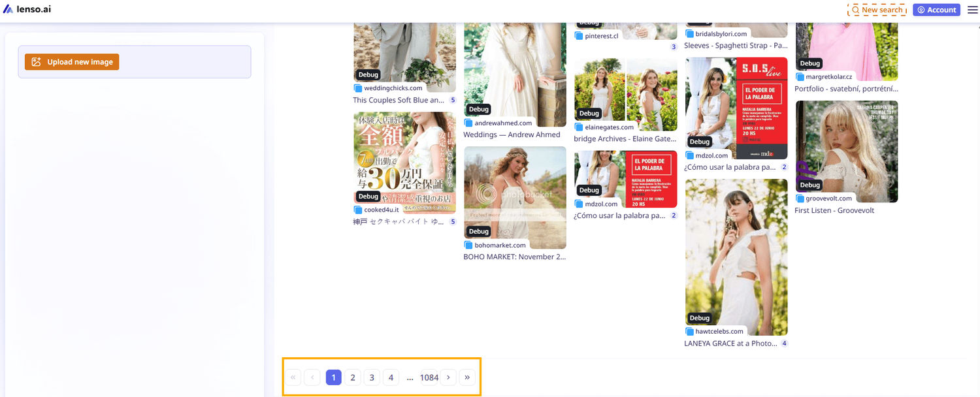980x397 pixels.
Task: Click the Debug badge on the cooked4u.it result
Action: pyautogui.click(x=368, y=196)
